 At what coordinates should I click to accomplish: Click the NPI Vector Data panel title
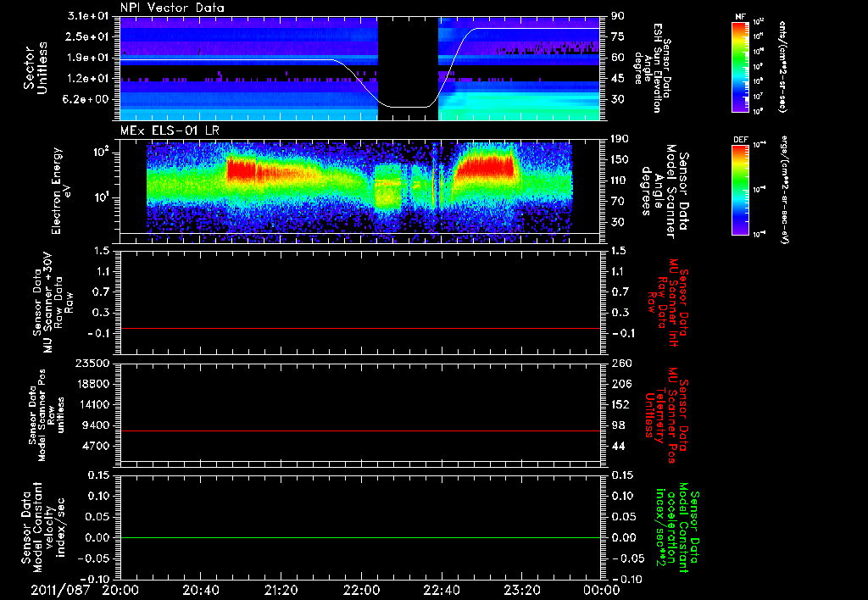[173, 8]
